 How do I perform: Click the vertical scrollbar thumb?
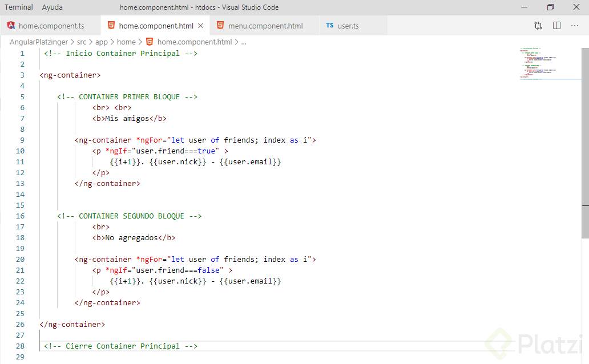pyautogui.click(x=585, y=143)
